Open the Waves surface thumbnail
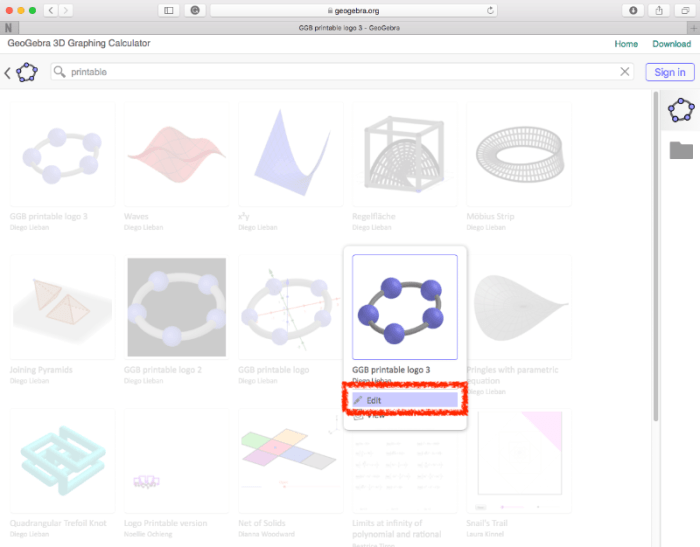700x547 pixels. (x=176, y=154)
